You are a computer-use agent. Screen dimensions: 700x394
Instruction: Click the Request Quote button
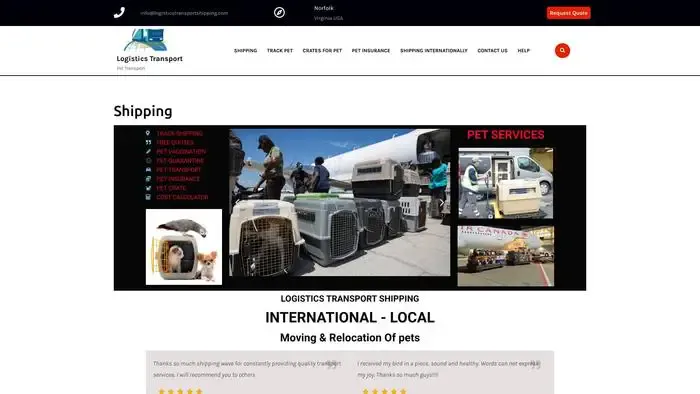[x=568, y=13]
